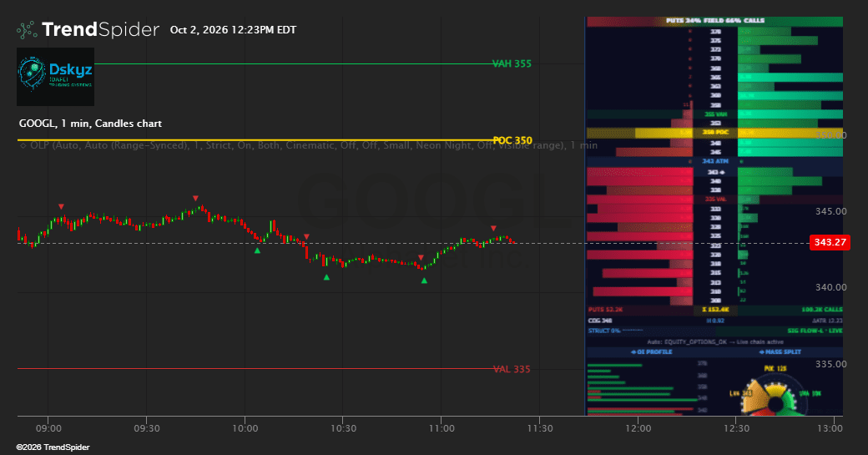Open the OI PROFILE section header
868x455 pixels.
(x=651, y=352)
